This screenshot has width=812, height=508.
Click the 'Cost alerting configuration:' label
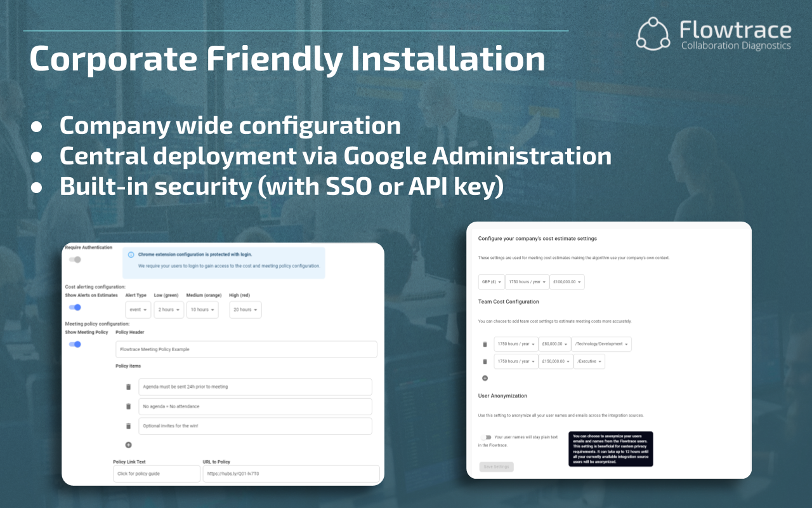pyautogui.click(x=95, y=287)
